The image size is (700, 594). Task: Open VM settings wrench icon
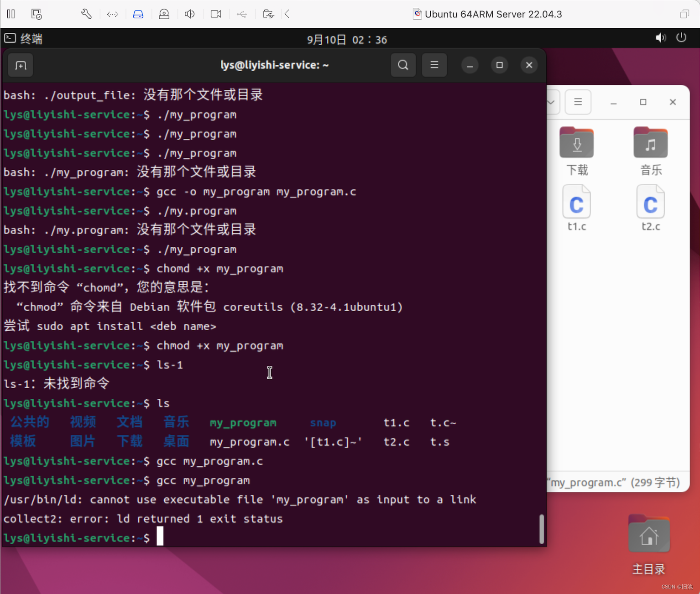[86, 14]
